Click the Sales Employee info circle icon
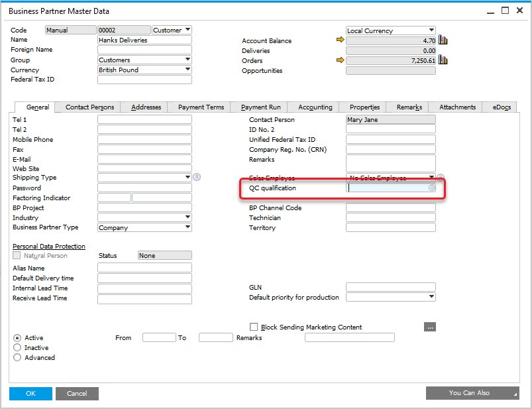The height and width of the screenshot is (409, 532). click(441, 178)
